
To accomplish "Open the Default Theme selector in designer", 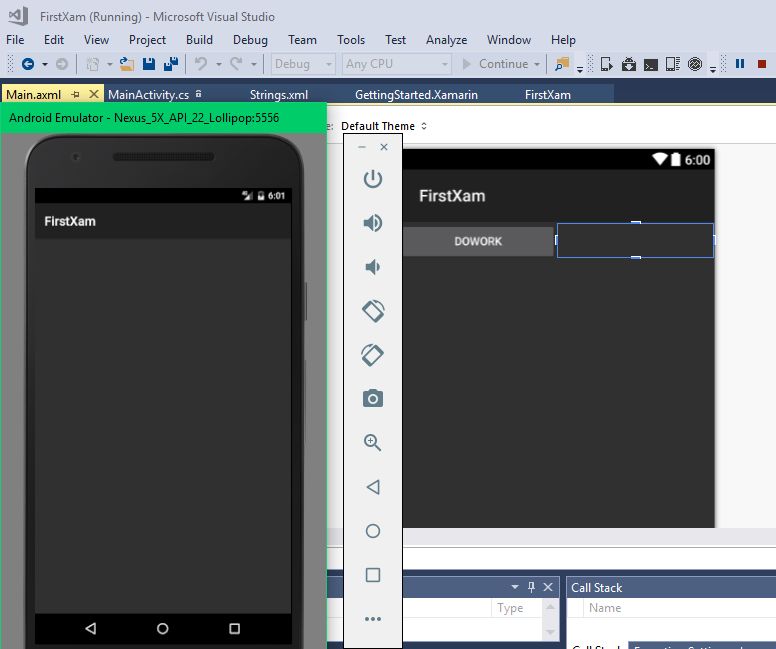I will point(384,126).
